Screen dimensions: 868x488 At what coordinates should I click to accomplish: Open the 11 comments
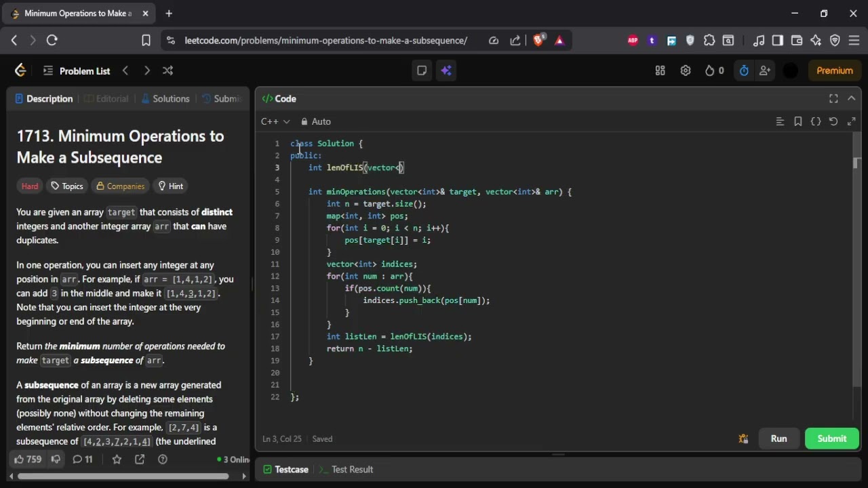pos(83,459)
